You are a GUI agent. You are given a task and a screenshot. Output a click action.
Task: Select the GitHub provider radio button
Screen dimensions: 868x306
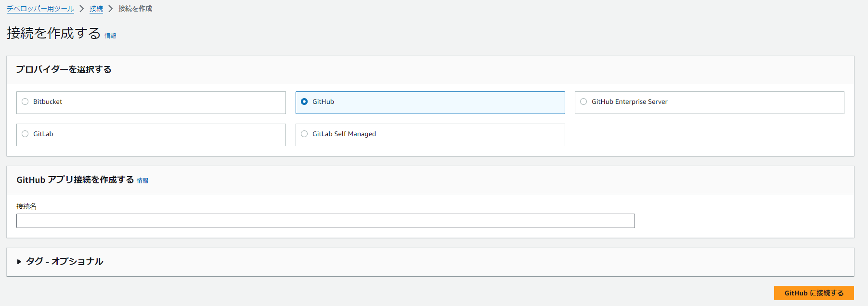tap(304, 102)
